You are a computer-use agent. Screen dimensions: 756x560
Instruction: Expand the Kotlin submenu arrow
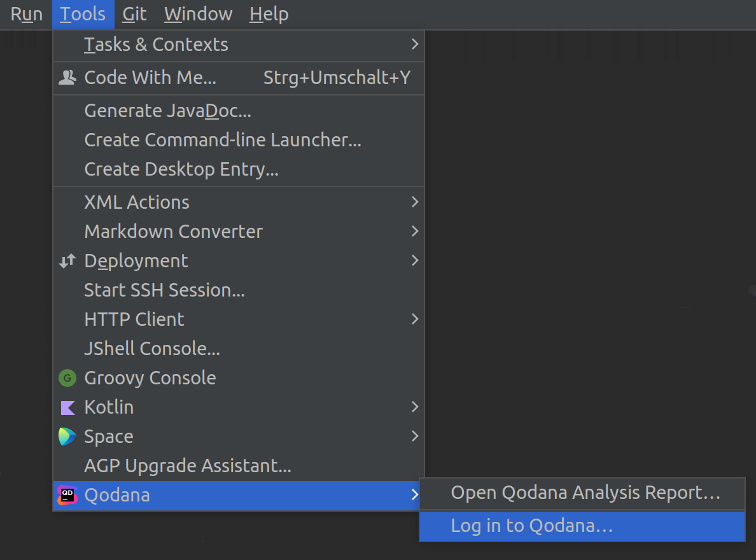(x=416, y=407)
